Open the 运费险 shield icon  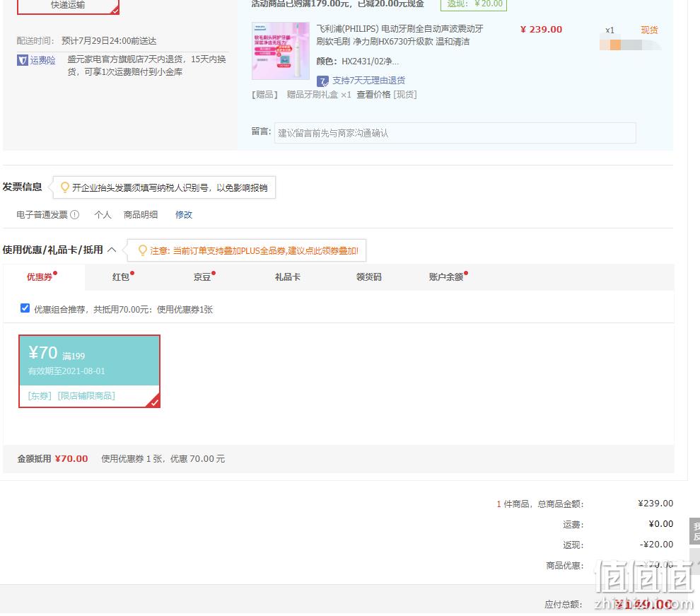(x=23, y=60)
